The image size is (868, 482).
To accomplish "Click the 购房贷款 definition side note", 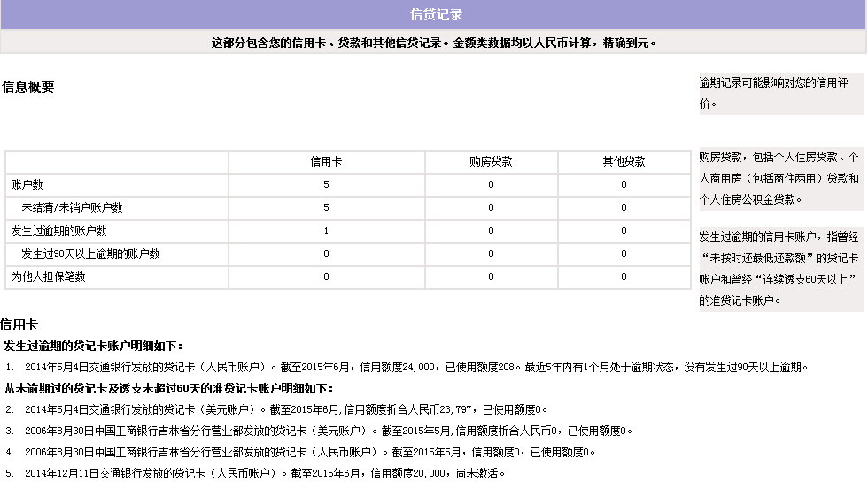I will pyautogui.click(x=781, y=178).
